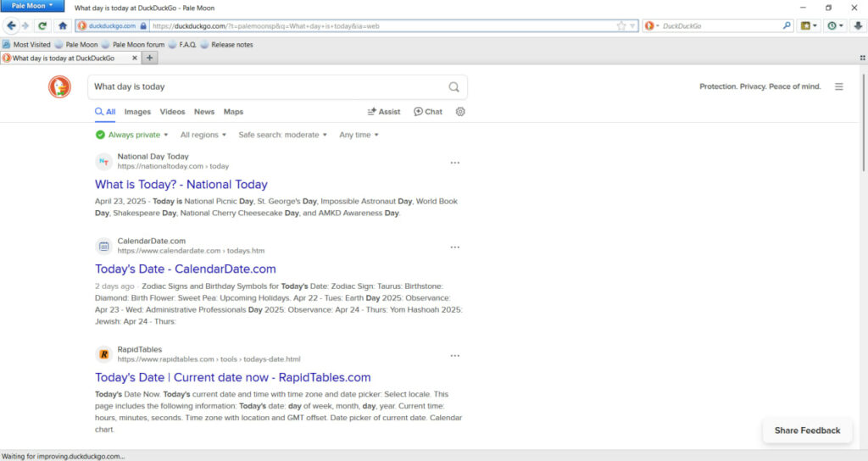Click the RapidTables favicon
The image size is (868, 461).
[103, 355]
